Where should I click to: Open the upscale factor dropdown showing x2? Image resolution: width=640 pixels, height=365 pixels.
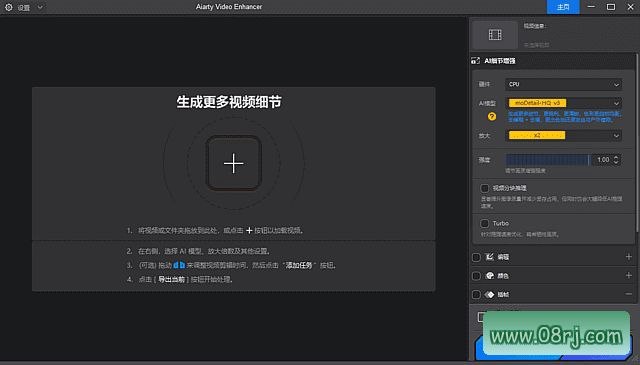pyautogui.click(x=563, y=136)
